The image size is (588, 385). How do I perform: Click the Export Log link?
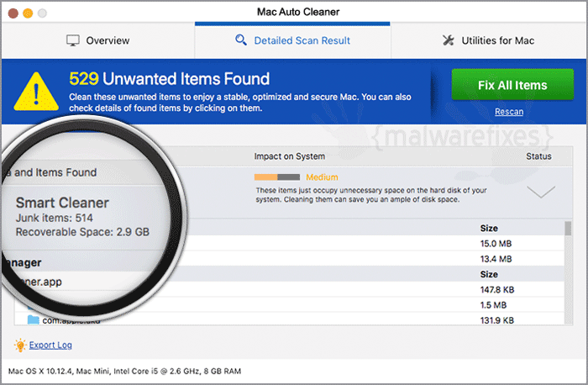pos(50,345)
